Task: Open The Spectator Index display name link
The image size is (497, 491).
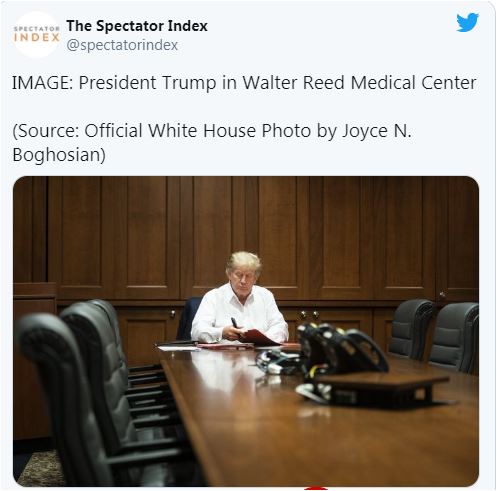Action: click(137, 26)
